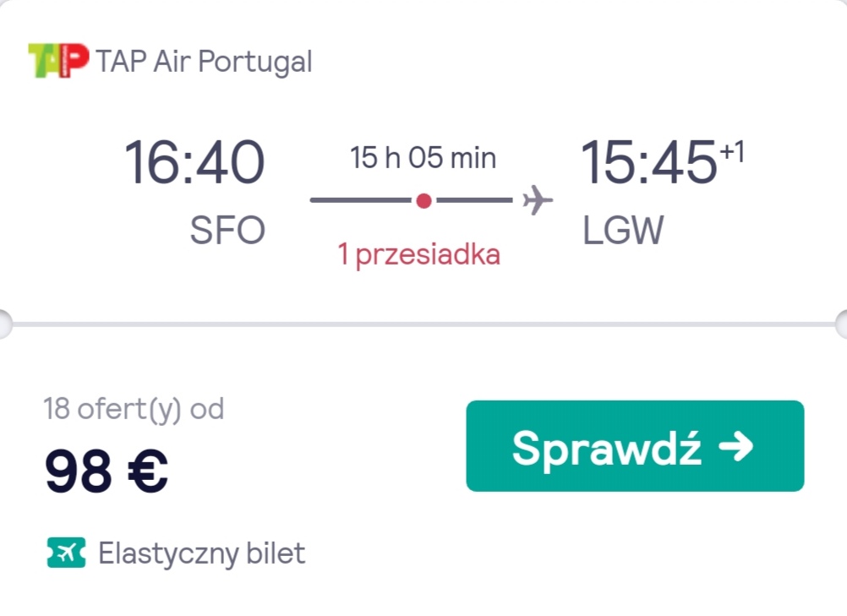The image size is (847, 616).
Task: Click the 18 ofert(y) od text
Action: (x=134, y=409)
